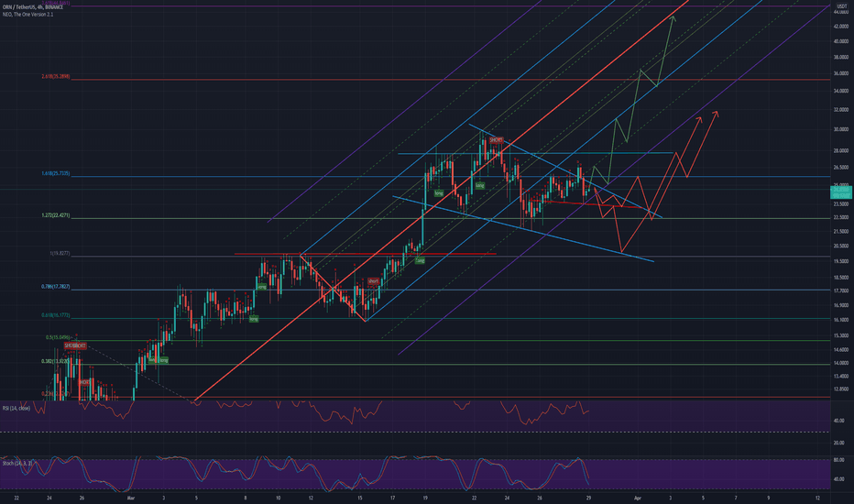
Task: Click the 22.5000 price axis label
Action: tap(841, 217)
